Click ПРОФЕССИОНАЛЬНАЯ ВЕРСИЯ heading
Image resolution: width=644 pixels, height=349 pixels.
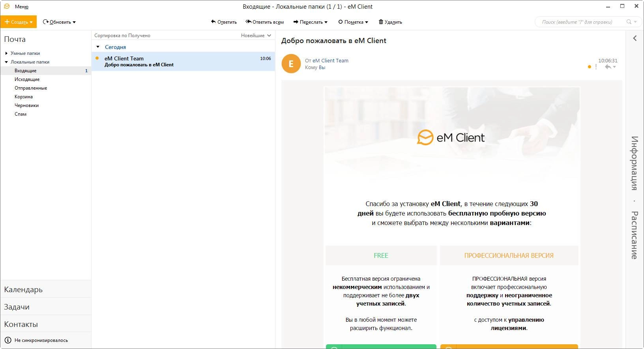(x=509, y=255)
